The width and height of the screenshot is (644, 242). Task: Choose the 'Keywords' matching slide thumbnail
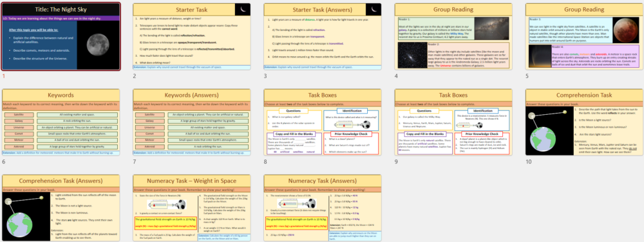61,122
